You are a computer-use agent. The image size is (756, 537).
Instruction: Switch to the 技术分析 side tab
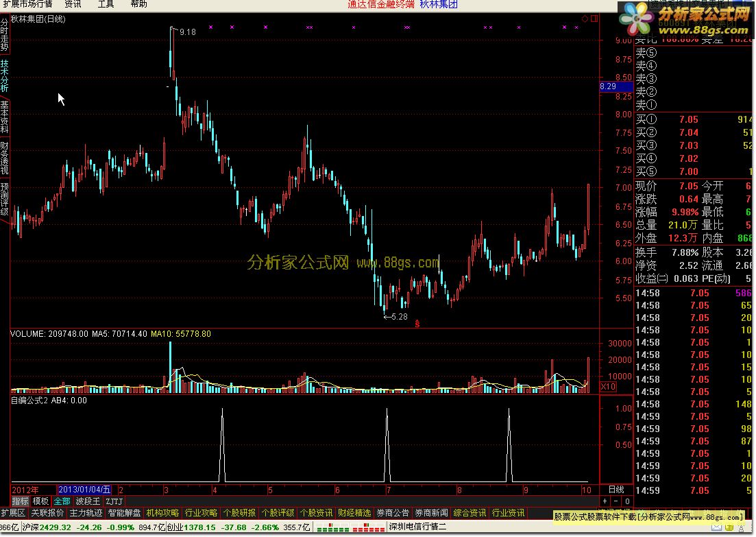(4, 75)
